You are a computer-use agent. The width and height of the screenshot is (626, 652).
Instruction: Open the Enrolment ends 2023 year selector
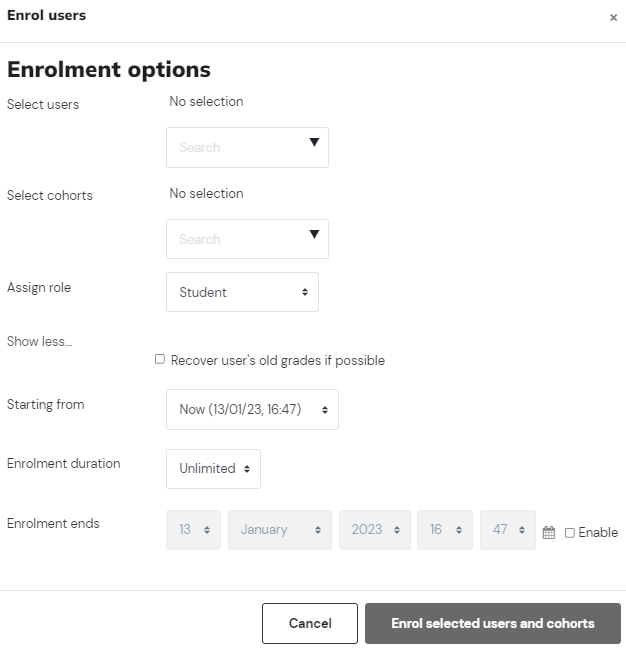(375, 530)
